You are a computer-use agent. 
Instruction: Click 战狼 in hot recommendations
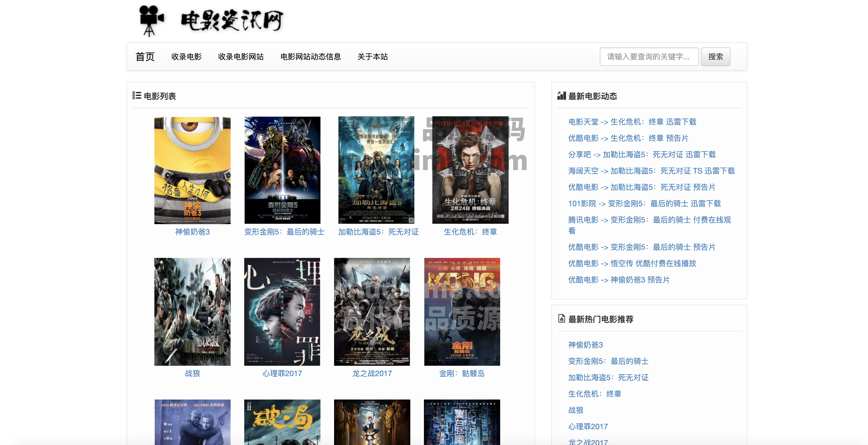point(576,410)
